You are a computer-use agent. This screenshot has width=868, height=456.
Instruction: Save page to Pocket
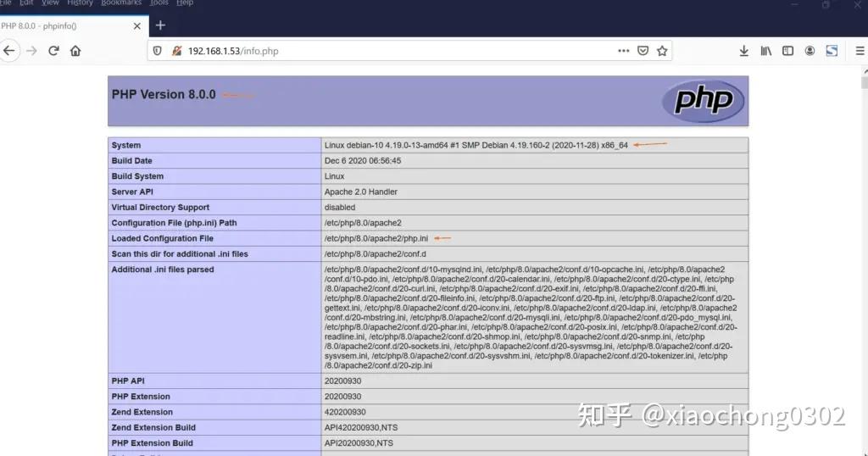coord(643,51)
